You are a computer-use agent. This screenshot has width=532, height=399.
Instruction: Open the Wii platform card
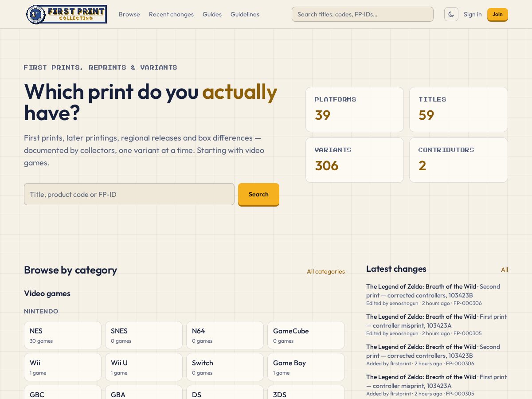pos(63,367)
